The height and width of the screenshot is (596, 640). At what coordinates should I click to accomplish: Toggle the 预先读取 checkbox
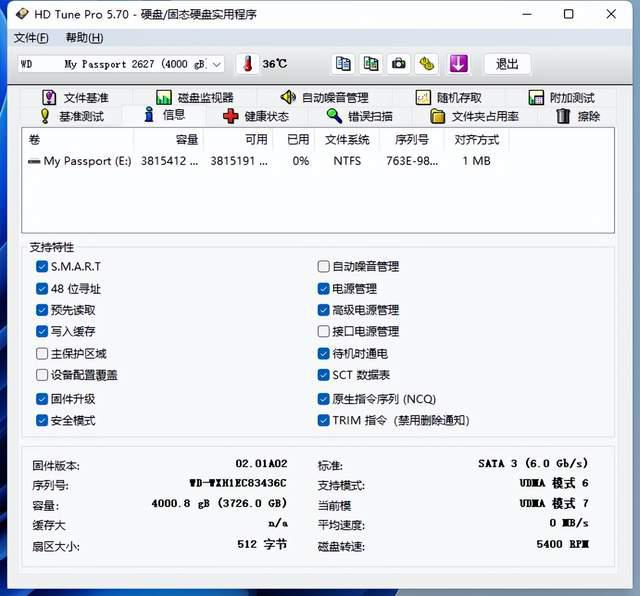pos(42,310)
